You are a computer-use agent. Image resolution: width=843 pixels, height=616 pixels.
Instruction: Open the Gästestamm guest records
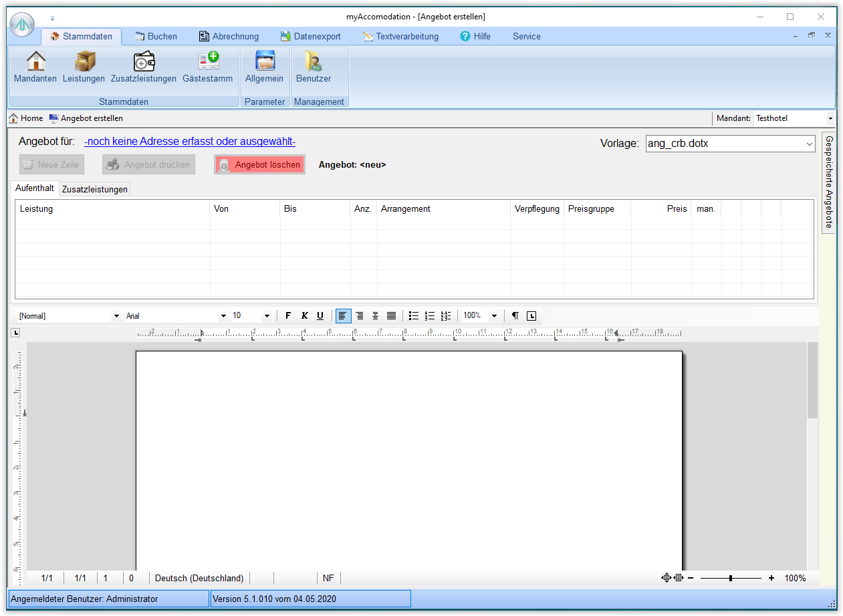[207, 67]
